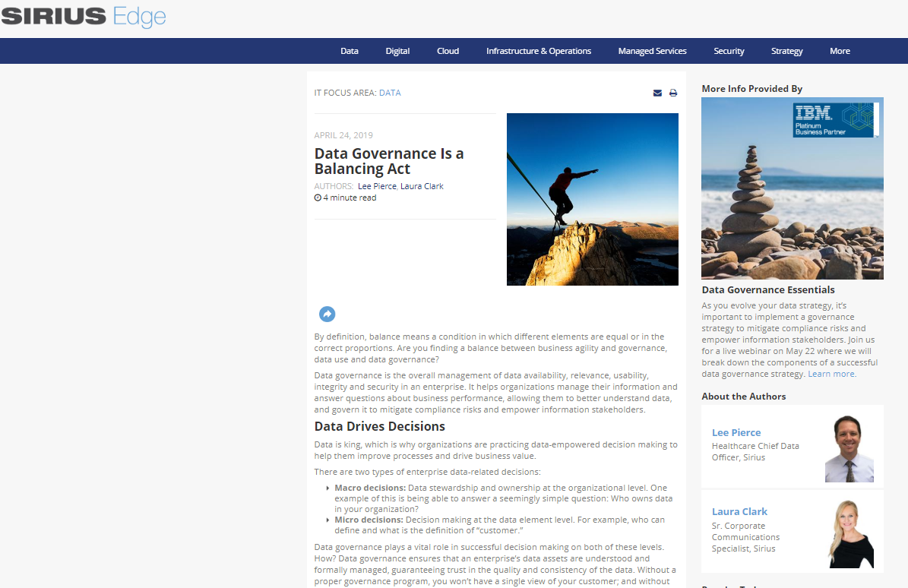Click the About the Authors heading

click(x=744, y=397)
